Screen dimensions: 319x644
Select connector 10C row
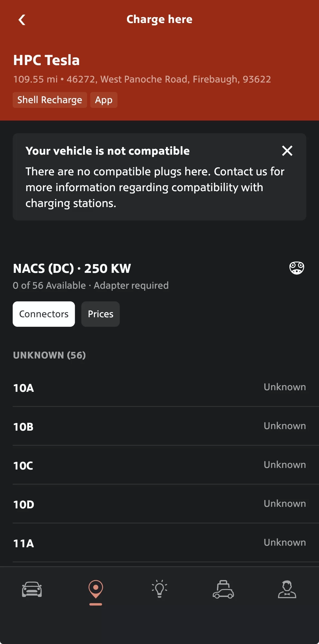159,465
